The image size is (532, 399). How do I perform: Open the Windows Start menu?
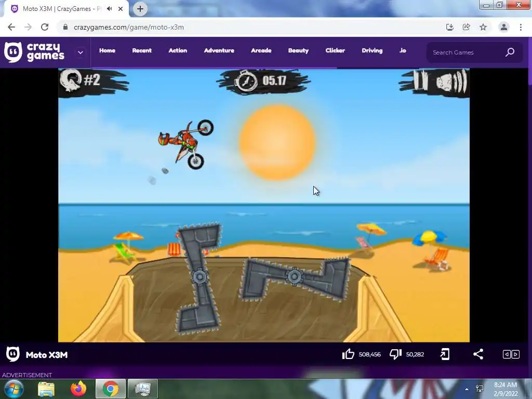pyautogui.click(x=14, y=389)
